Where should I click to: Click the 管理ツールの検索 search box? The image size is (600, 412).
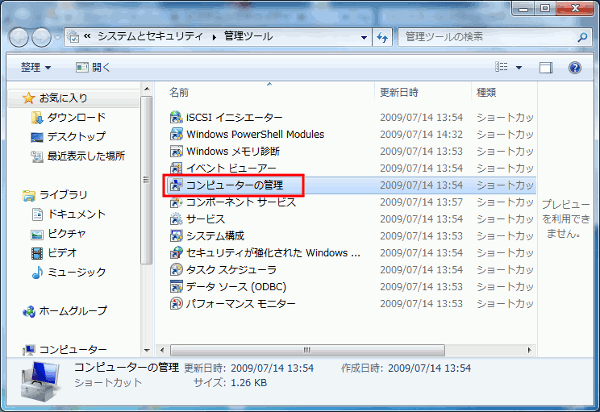(480, 38)
